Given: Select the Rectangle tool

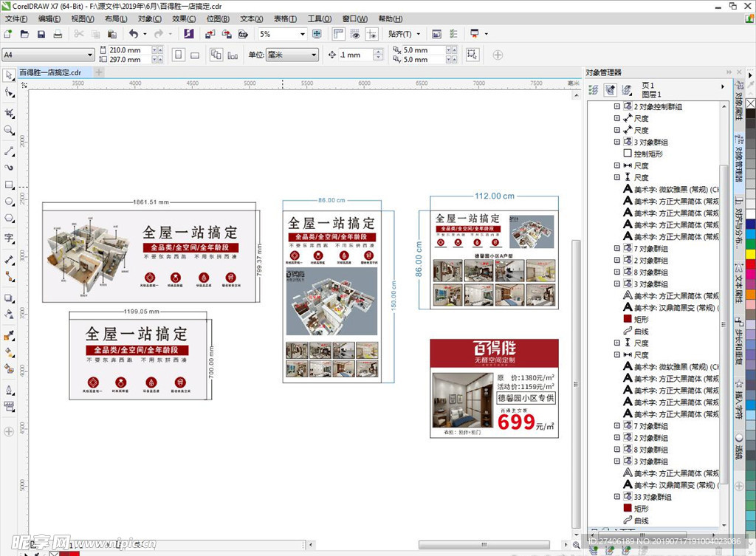Looking at the screenshot, I should (9, 185).
